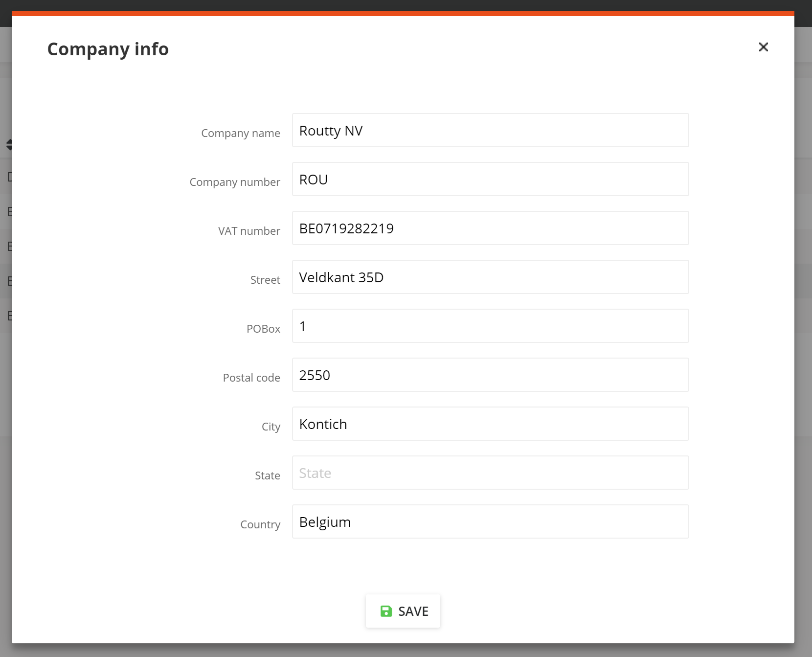Focus the Country field showing Belgium
The height and width of the screenshot is (657, 812).
[490, 522]
